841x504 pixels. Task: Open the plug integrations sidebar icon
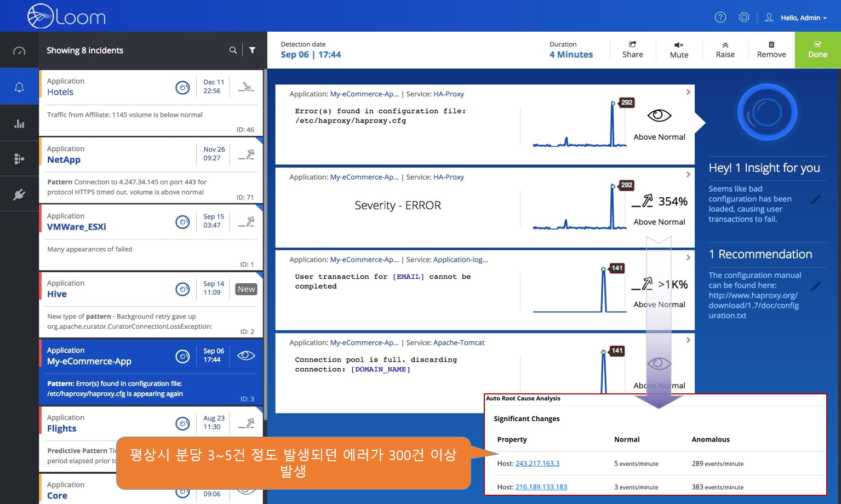pos(19,194)
